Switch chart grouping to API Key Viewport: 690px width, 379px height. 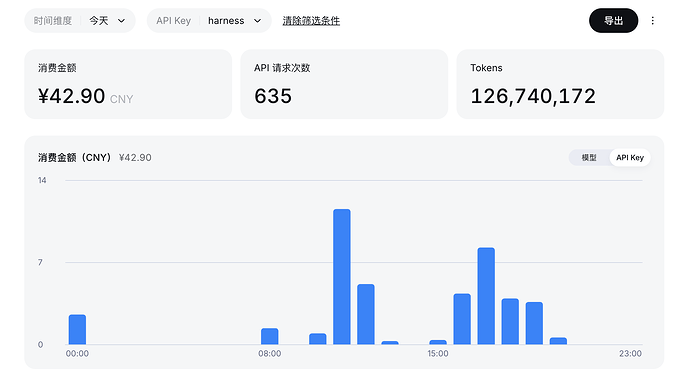pyautogui.click(x=630, y=158)
